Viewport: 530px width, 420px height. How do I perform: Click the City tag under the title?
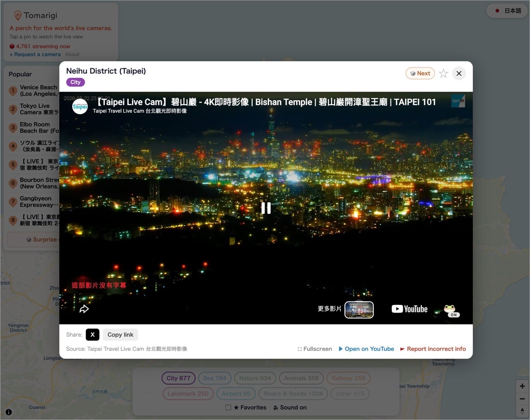pos(75,82)
